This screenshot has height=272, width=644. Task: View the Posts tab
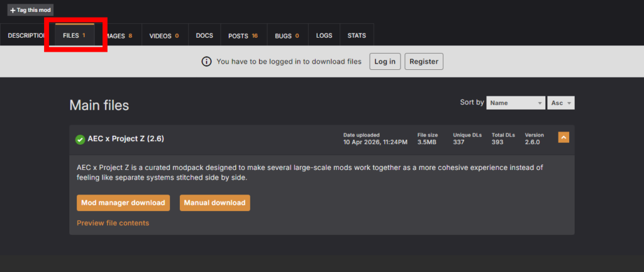[x=243, y=36]
